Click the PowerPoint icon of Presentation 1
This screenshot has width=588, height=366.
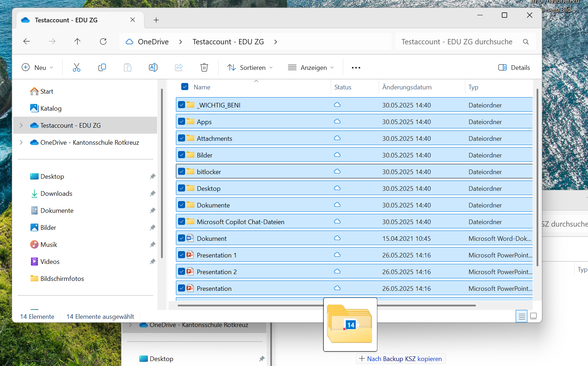(190, 255)
